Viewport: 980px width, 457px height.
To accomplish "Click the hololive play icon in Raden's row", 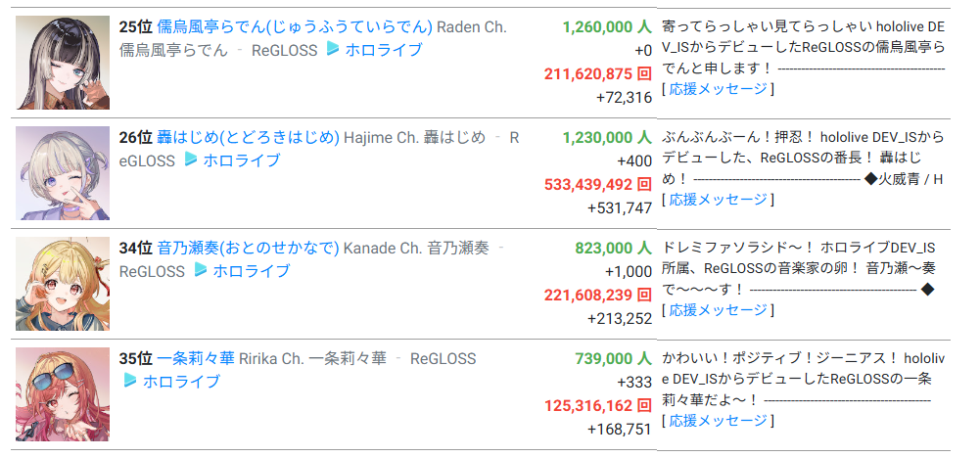I will coord(333,49).
